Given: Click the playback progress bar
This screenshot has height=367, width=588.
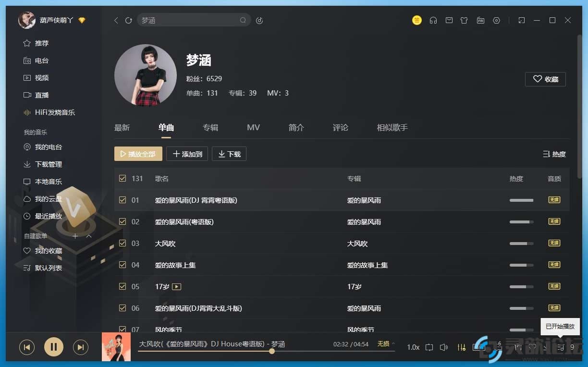Looking at the screenshot, I should point(266,351).
